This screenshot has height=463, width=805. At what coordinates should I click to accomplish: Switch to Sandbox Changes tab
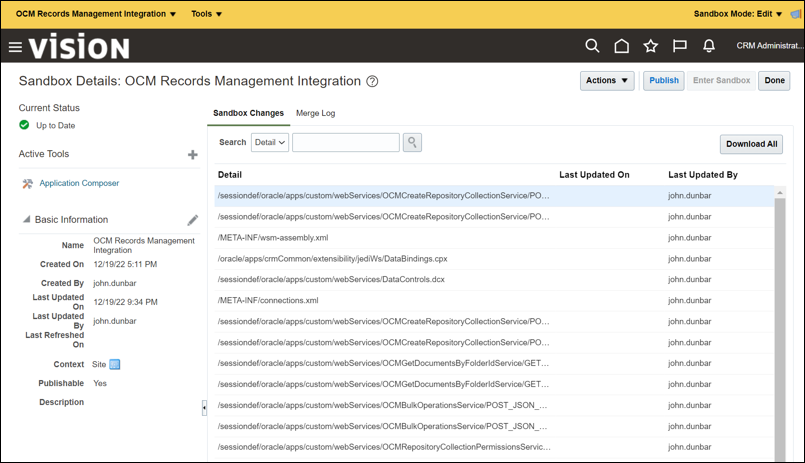pyautogui.click(x=248, y=113)
